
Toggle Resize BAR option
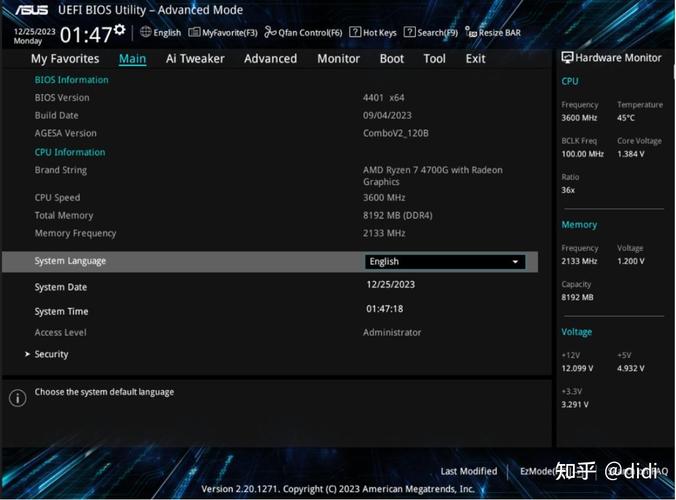pyautogui.click(x=493, y=32)
